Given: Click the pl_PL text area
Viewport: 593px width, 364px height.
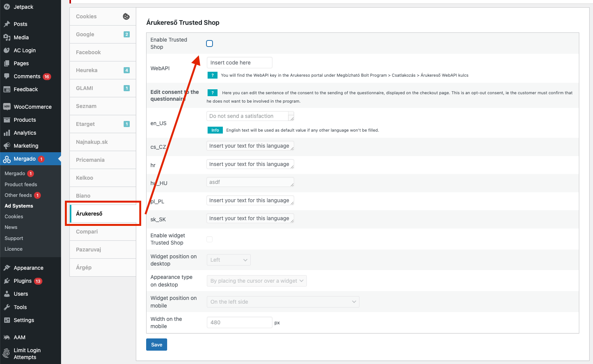Looking at the screenshot, I should click(x=250, y=200).
